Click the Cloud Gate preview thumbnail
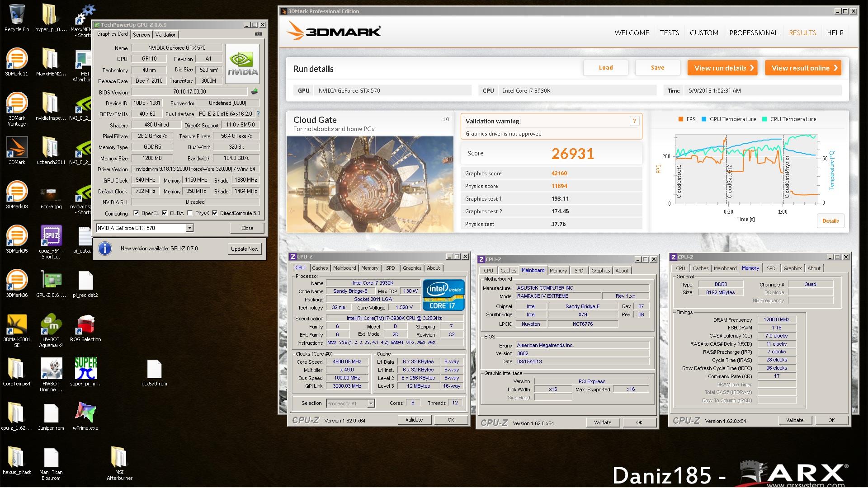The height and width of the screenshot is (488, 868). 370,184
